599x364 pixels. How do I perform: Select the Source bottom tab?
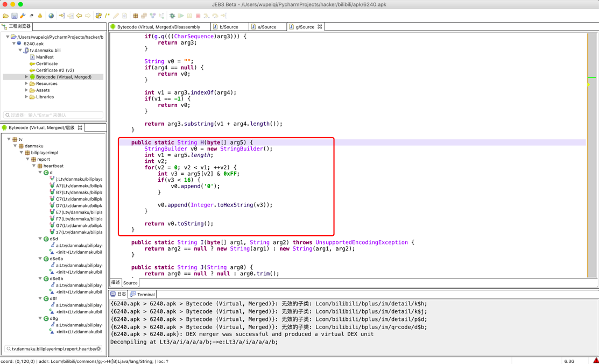pyautogui.click(x=130, y=283)
